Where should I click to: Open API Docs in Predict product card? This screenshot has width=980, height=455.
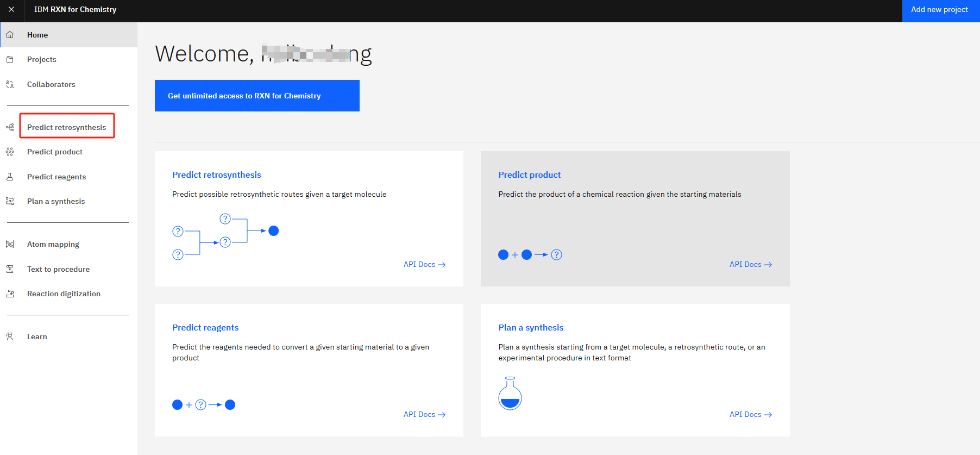(751, 264)
